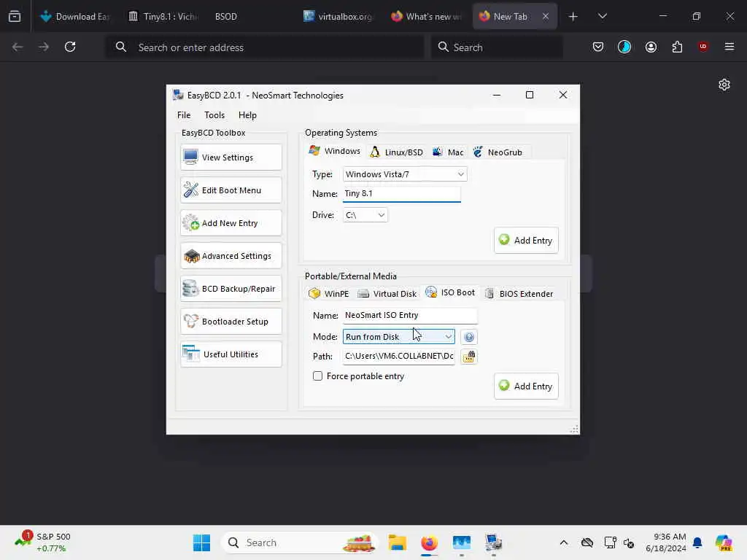Click Add Entry in Operating Systems section
Image resolution: width=747 pixels, height=560 pixels.
pos(526,241)
